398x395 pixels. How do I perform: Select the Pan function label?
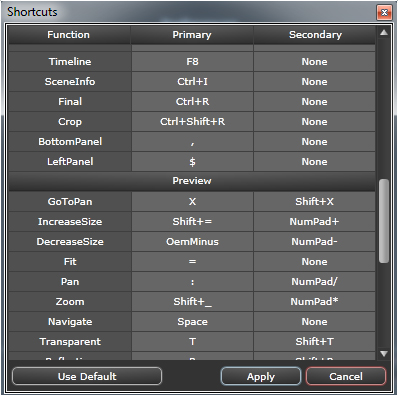70,282
